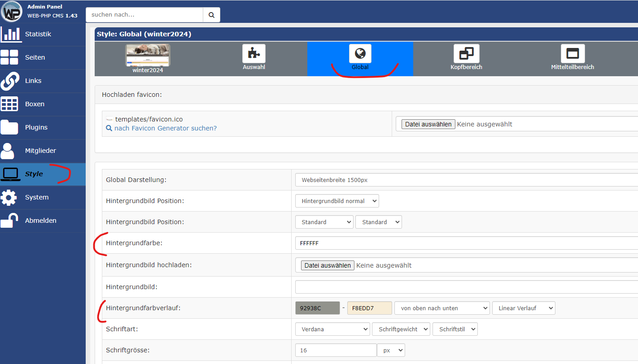Switch to the Kopfbereich tab
Screen dimensions: 638x364
coord(466,54)
